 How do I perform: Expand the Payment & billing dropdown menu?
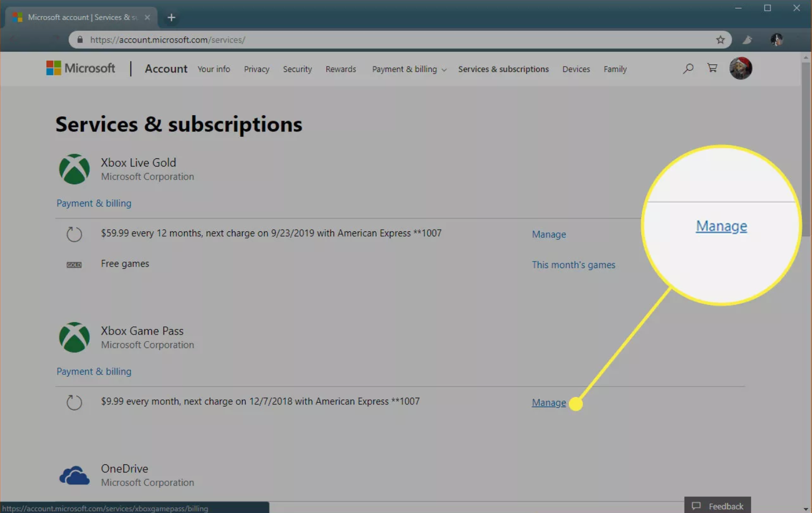coord(409,69)
